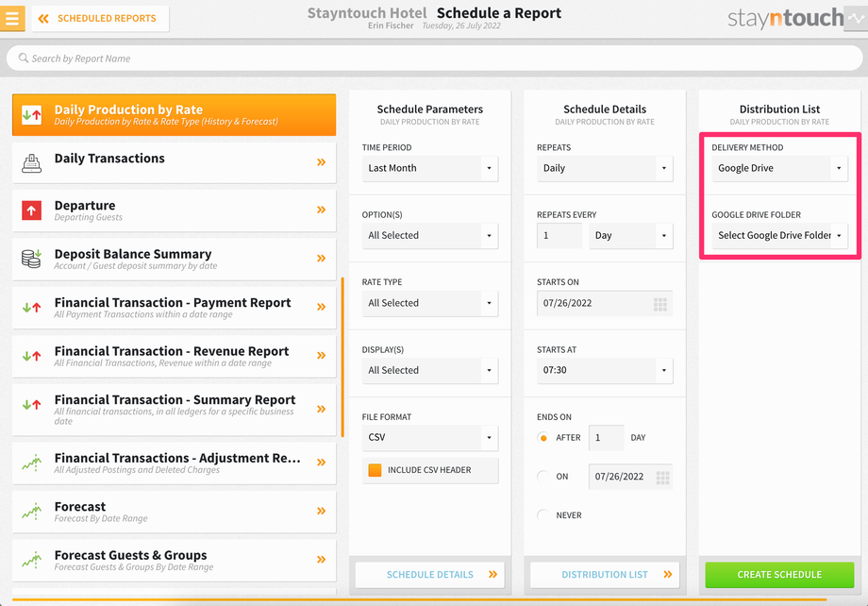
Task: Click the Starts On date field
Action: point(605,303)
